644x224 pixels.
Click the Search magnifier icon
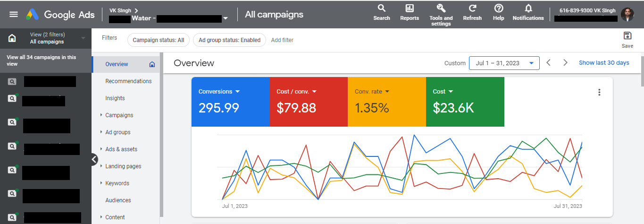click(x=382, y=9)
